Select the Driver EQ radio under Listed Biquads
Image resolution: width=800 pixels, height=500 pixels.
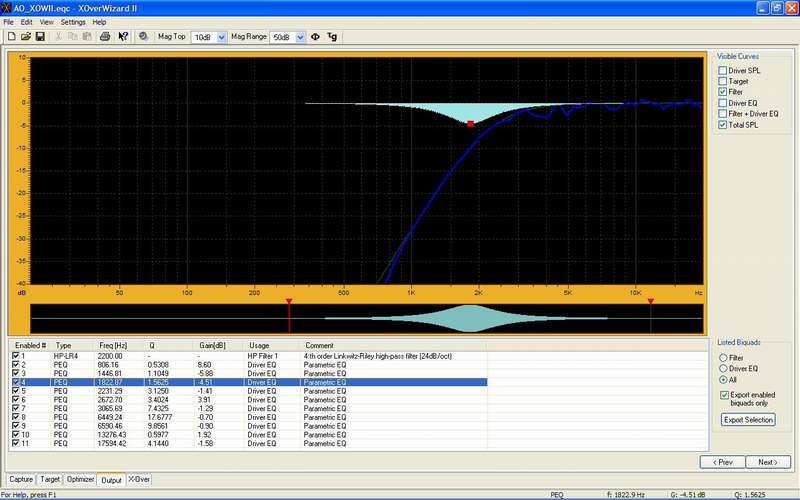point(723,368)
